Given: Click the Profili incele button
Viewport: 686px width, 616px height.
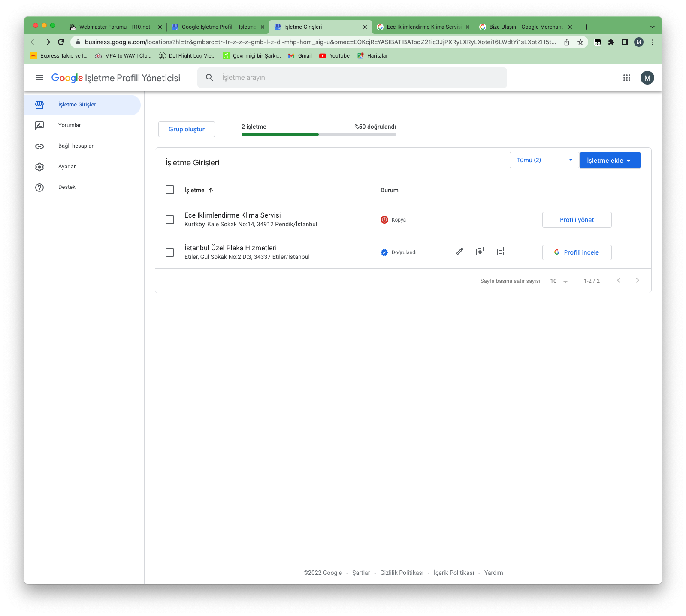Looking at the screenshot, I should 577,252.
